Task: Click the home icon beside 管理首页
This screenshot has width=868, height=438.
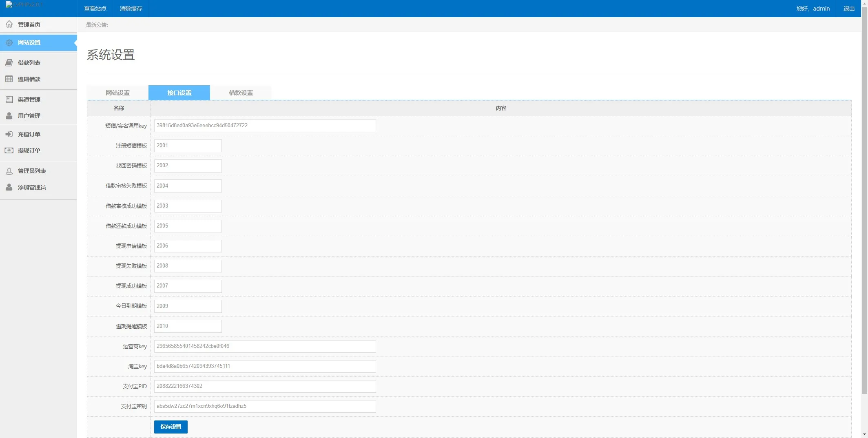Action: [9, 24]
